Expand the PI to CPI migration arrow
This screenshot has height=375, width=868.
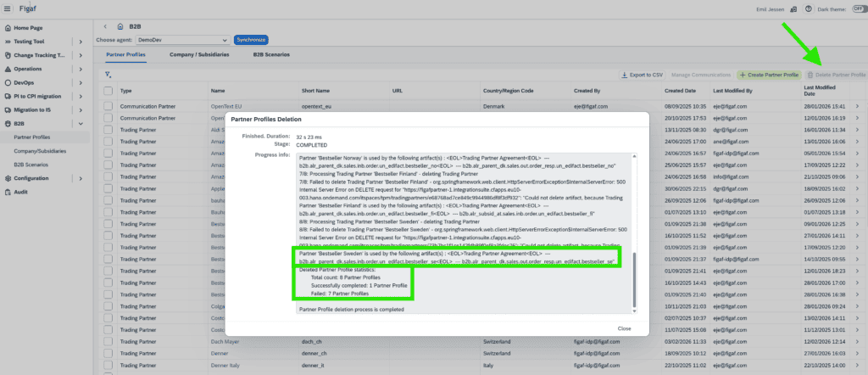[x=81, y=97]
